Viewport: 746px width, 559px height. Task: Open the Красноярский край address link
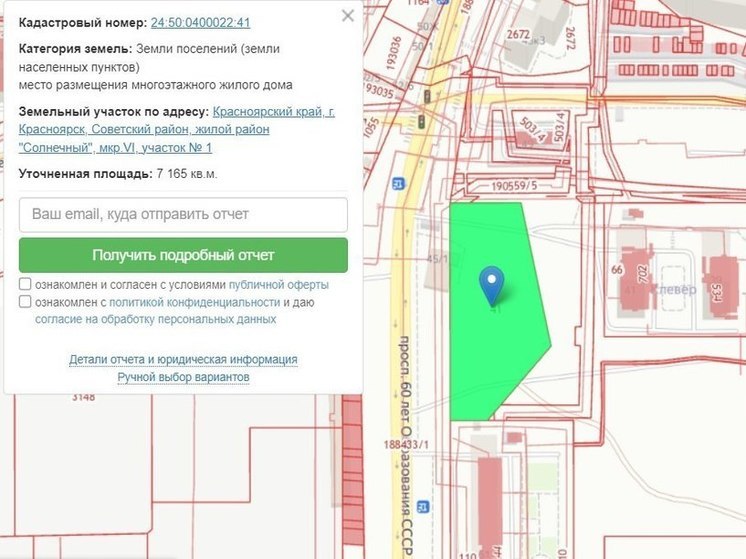274,112
